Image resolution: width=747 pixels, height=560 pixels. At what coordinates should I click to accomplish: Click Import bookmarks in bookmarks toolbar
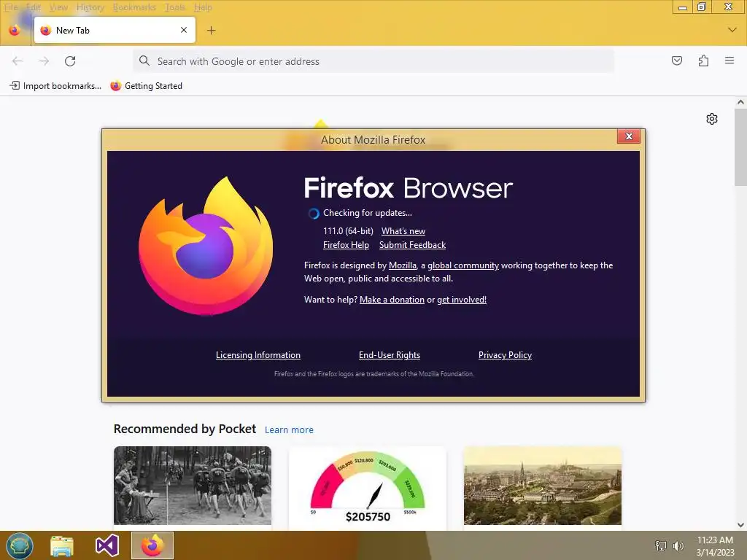55,86
